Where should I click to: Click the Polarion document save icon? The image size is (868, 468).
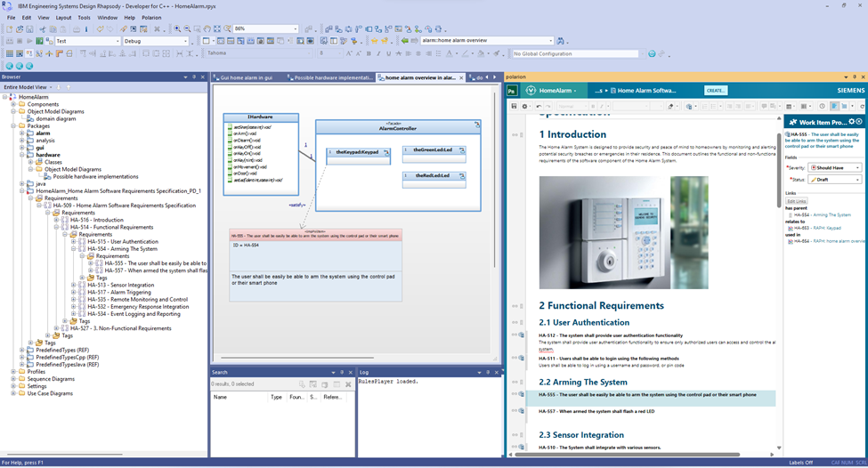[514, 106]
